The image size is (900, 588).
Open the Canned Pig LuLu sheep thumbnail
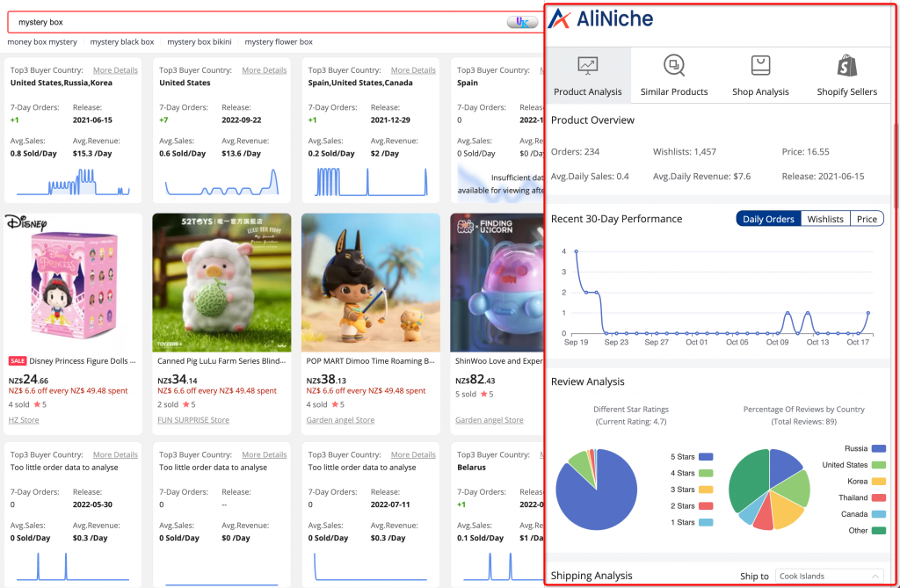pyautogui.click(x=221, y=282)
